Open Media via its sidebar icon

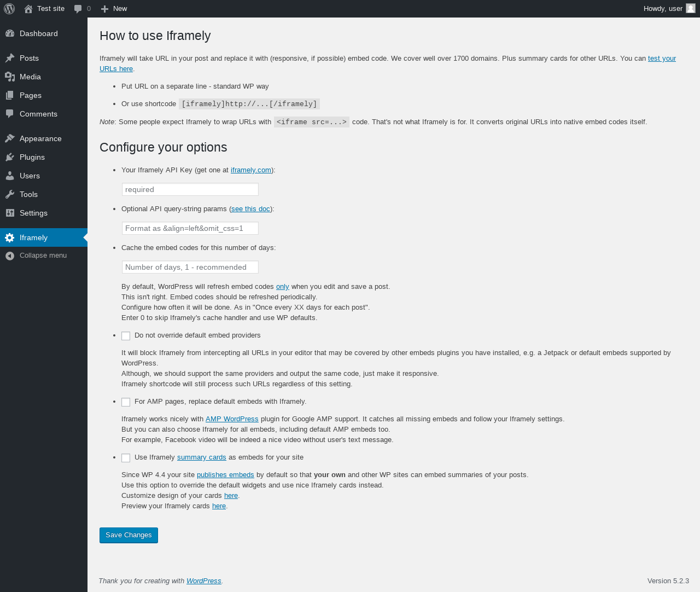click(10, 77)
